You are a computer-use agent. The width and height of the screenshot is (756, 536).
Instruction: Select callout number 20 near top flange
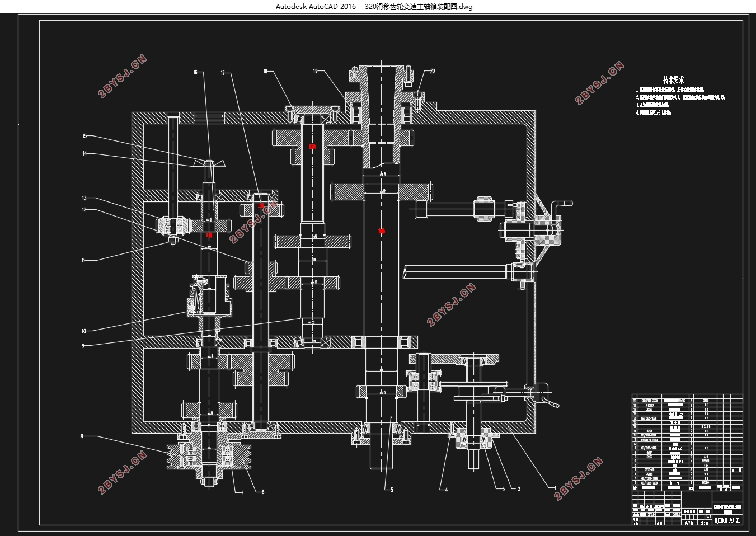click(433, 71)
